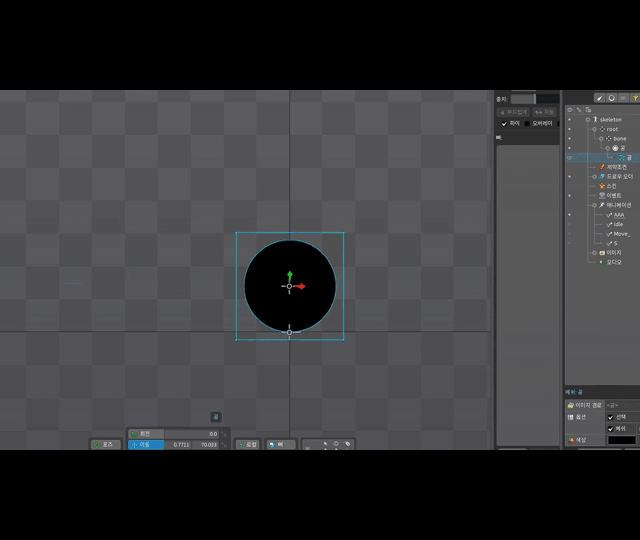The height and width of the screenshot is (540, 640).
Task: Click the key icon beside translate values
Action: click(224, 445)
